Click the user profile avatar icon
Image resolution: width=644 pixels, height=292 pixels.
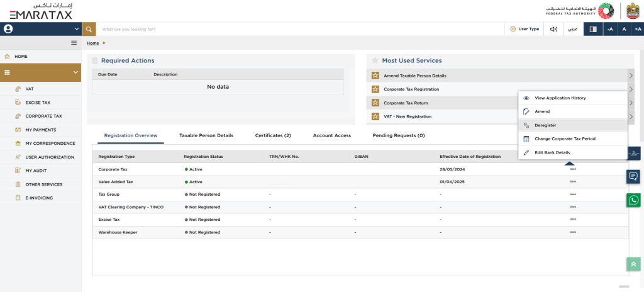click(9, 29)
